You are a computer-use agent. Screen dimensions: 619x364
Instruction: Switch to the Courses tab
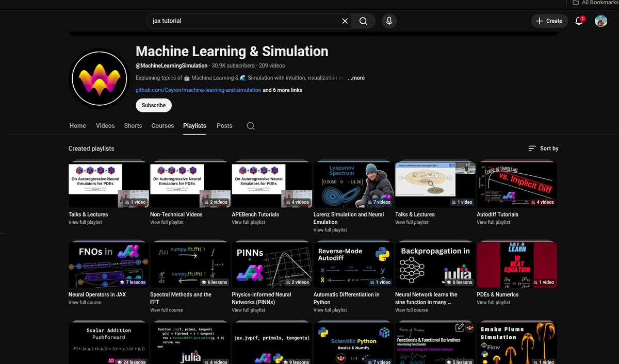[x=162, y=126]
